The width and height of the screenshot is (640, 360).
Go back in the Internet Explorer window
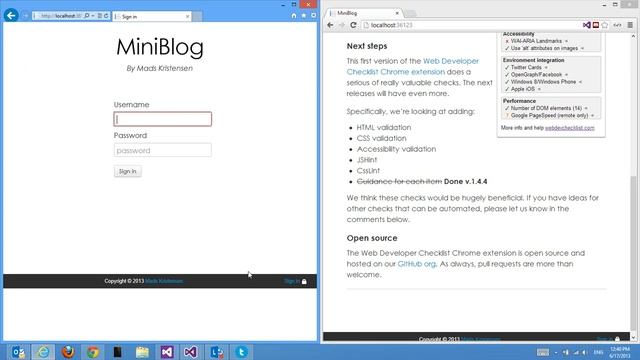[11, 16]
